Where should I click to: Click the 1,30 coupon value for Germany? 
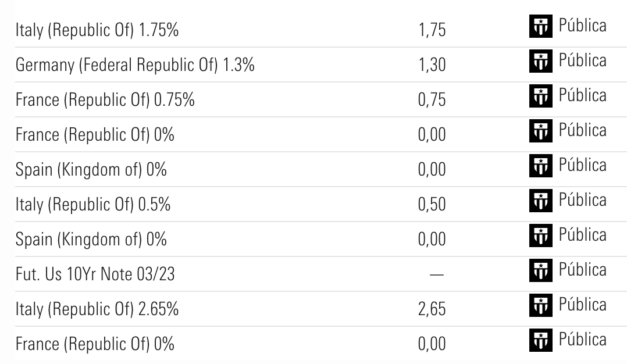[x=432, y=66]
